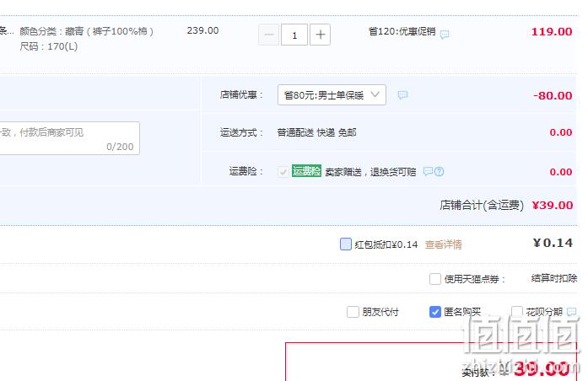Image resolution: width=588 pixels, height=381 pixels.
Task: Click comment icon beside 花呗分期
Action: tap(571, 312)
